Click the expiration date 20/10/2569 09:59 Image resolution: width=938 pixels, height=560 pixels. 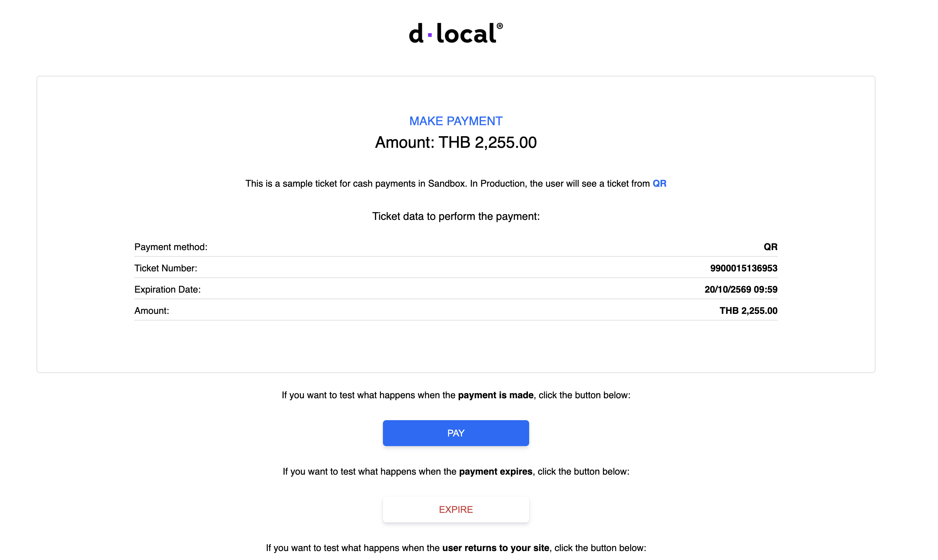[x=741, y=289]
